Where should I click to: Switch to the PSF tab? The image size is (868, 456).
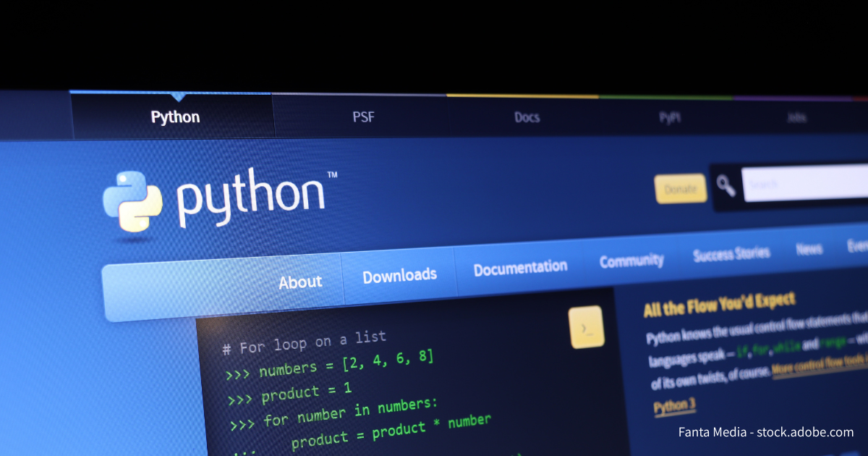[365, 117]
